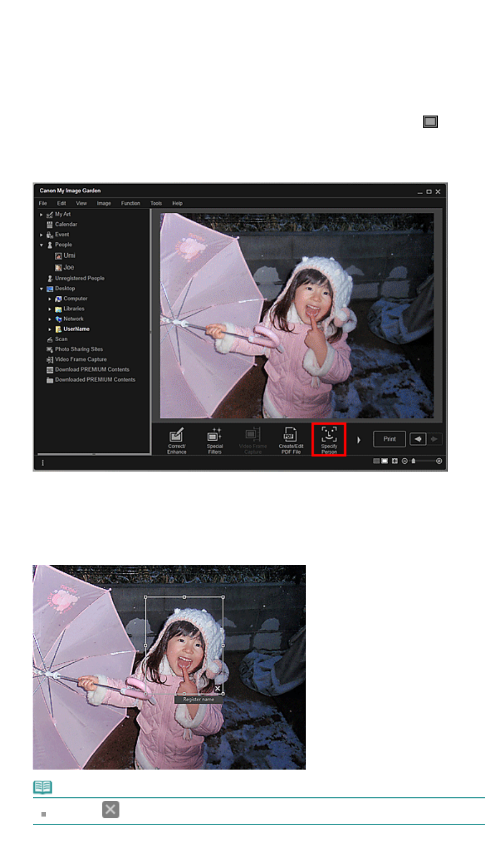Show more tools with the right arrow
Viewport: 497px width, 868px height.
tap(359, 440)
